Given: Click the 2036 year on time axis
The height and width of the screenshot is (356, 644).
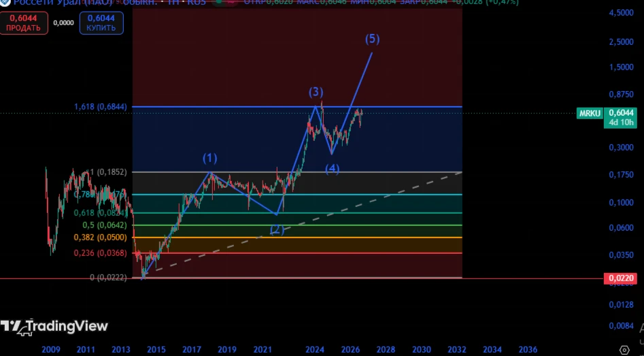Looking at the screenshot, I should pos(528,350).
